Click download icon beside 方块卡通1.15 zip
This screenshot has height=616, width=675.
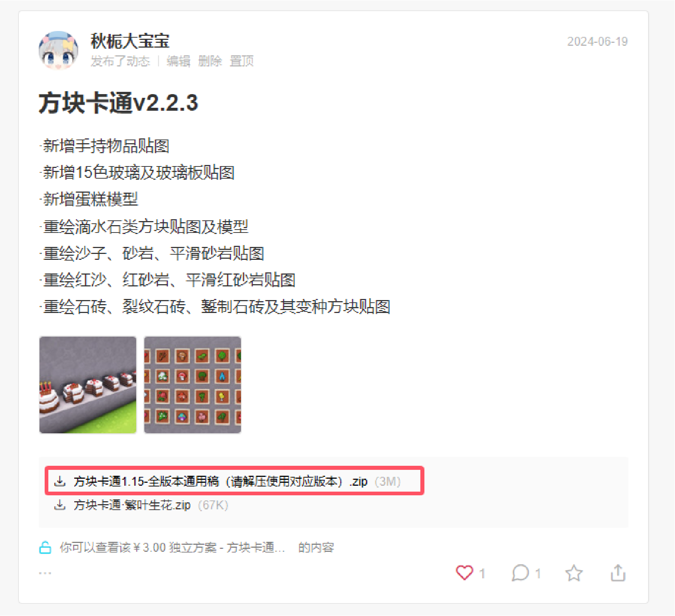60,481
